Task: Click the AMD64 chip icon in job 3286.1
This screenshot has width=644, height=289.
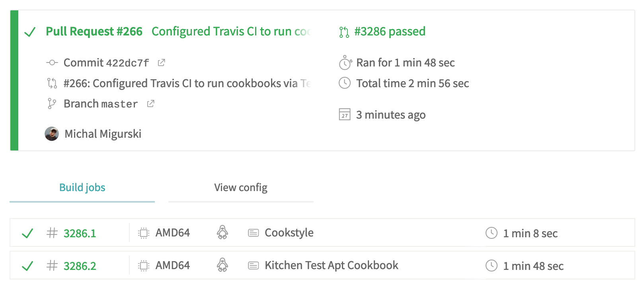Action: [143, 233]
